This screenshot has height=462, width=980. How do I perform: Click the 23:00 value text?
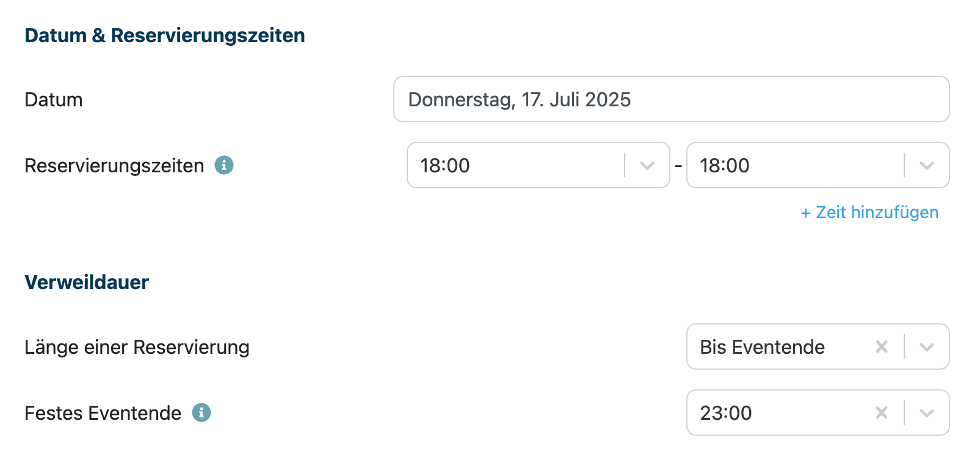tap(726, 413)
